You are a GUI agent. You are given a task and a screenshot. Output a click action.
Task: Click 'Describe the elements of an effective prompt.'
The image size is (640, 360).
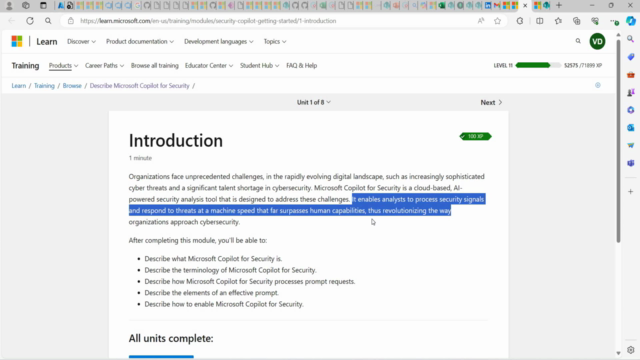coord(211,293)
